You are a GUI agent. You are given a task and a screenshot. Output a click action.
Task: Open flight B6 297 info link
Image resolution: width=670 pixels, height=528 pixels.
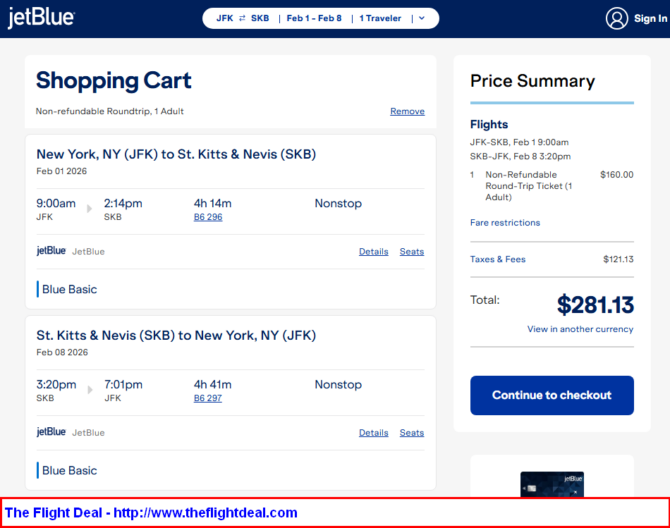pos(208,398)
